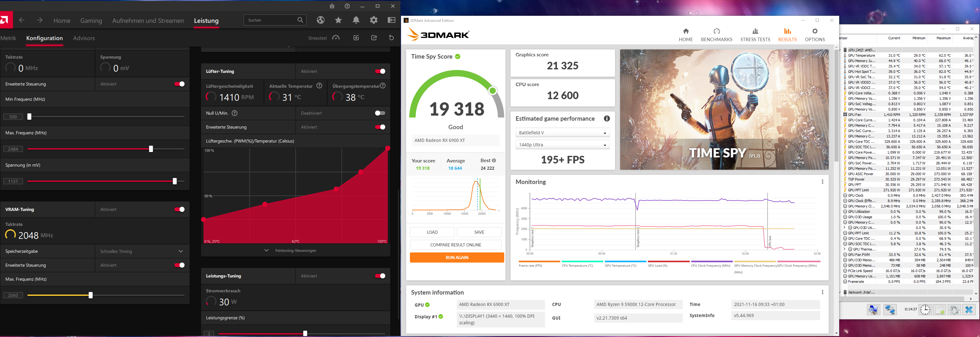Go back with the left arrow in Radeon Software
This screenshot has height=337, width=980.
(22, 20)
